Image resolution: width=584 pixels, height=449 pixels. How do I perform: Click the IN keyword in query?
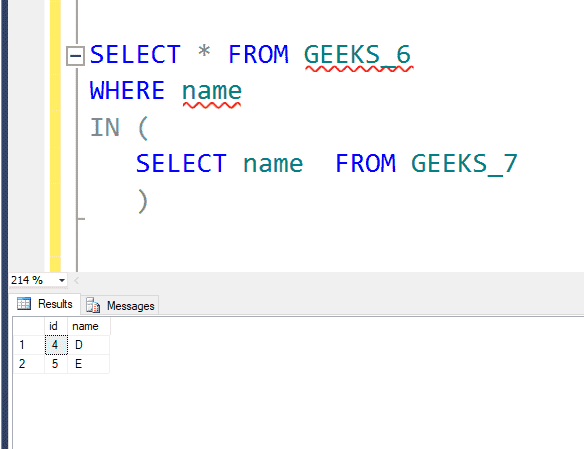tap(105, 127)
